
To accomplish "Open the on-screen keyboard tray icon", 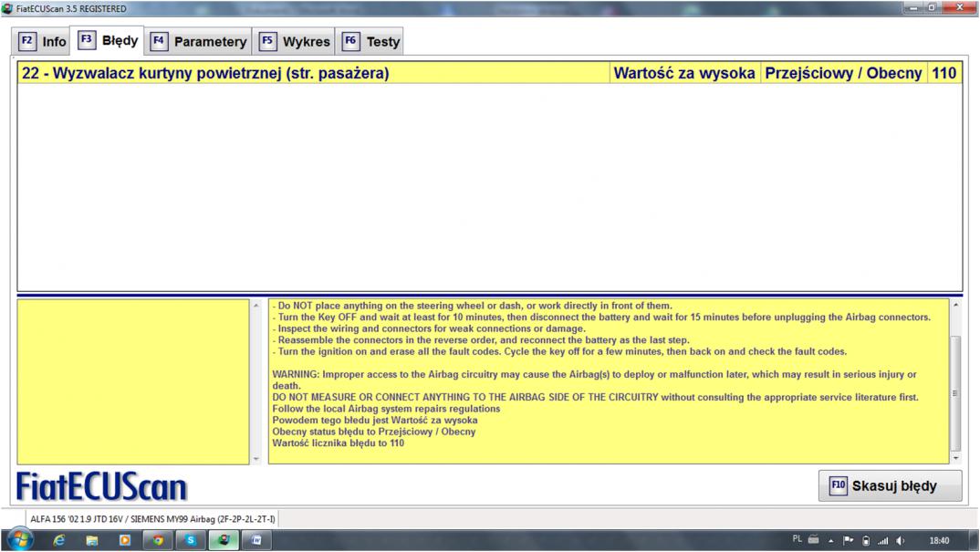I will (813, 539).
